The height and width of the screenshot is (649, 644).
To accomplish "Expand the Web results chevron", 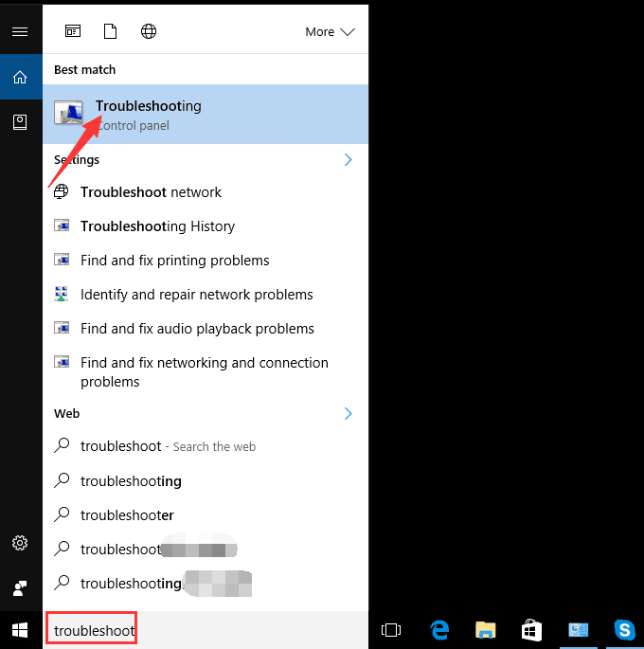I will [348, 413].
